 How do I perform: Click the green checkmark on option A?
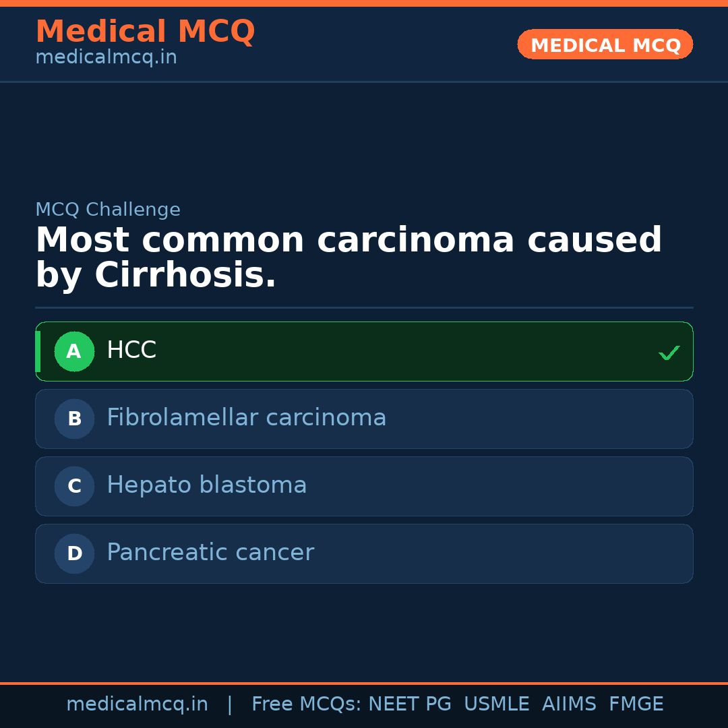669,353
